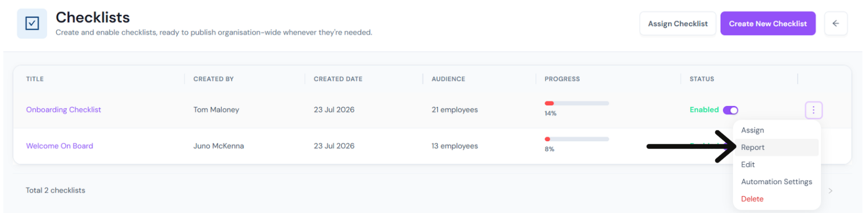Viewport: 868px width, 213px height.
Task: Click the CREATED BY column header
Action: click(213, 79)
